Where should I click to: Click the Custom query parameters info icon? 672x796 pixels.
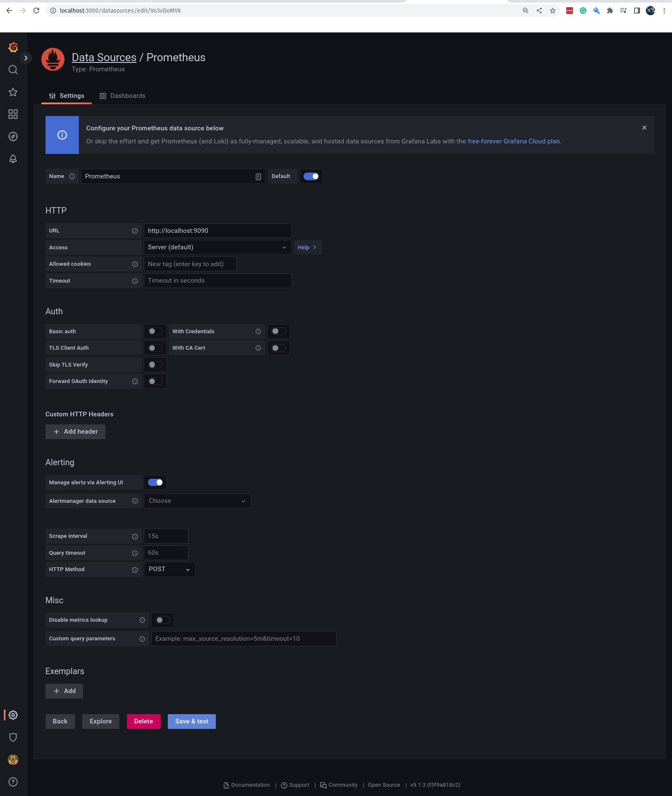click(x=142, y=639)
